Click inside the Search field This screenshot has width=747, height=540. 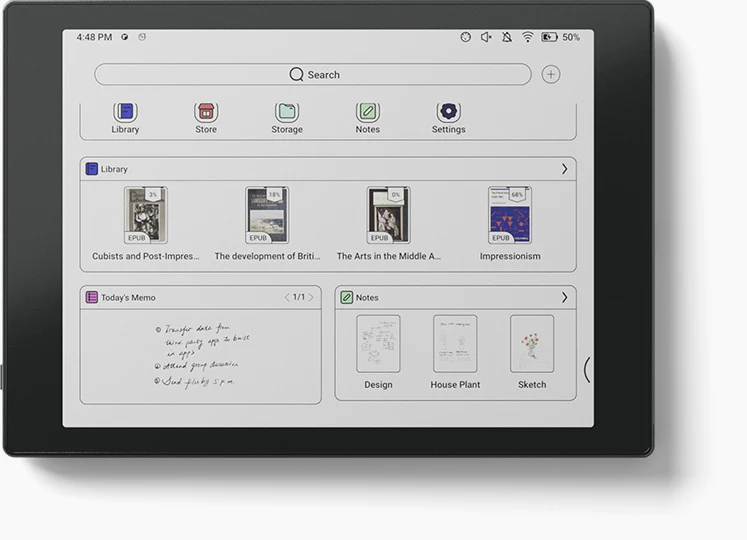[x=313, y=74]
